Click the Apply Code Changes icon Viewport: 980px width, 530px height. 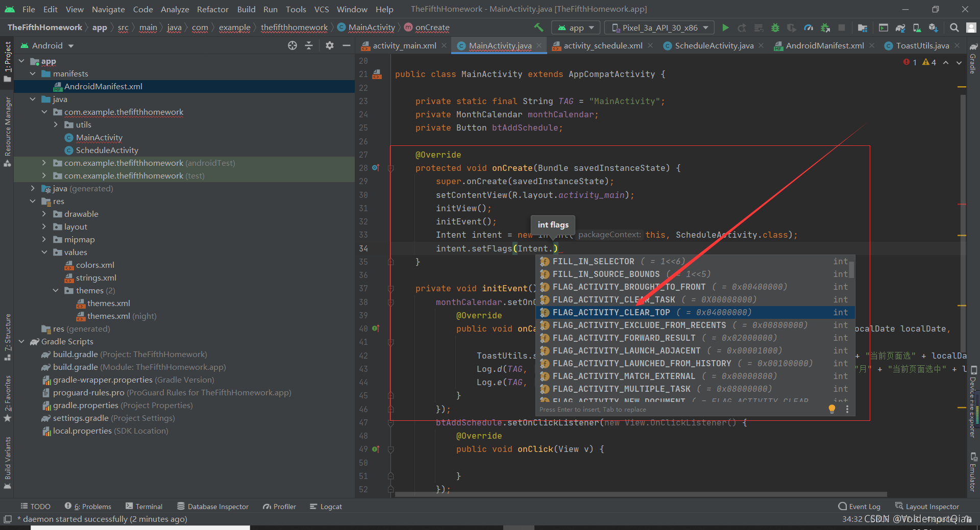pos(758,28)
